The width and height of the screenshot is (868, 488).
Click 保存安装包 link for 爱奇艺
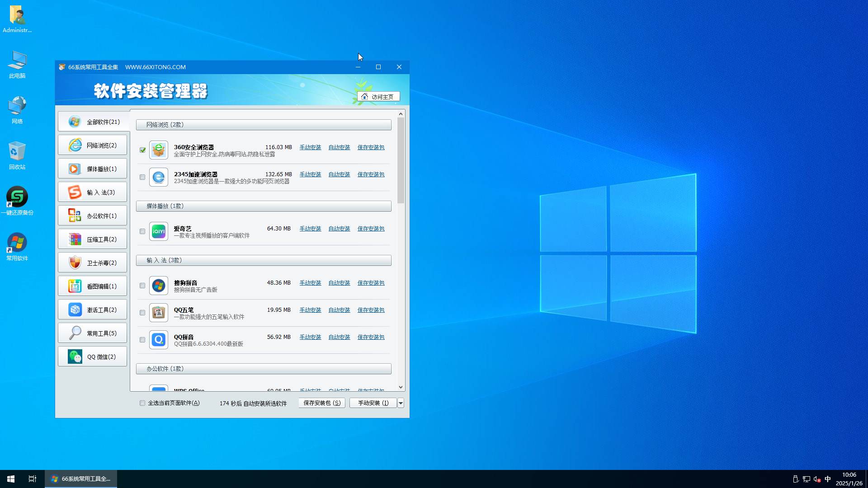click(371, 229)
